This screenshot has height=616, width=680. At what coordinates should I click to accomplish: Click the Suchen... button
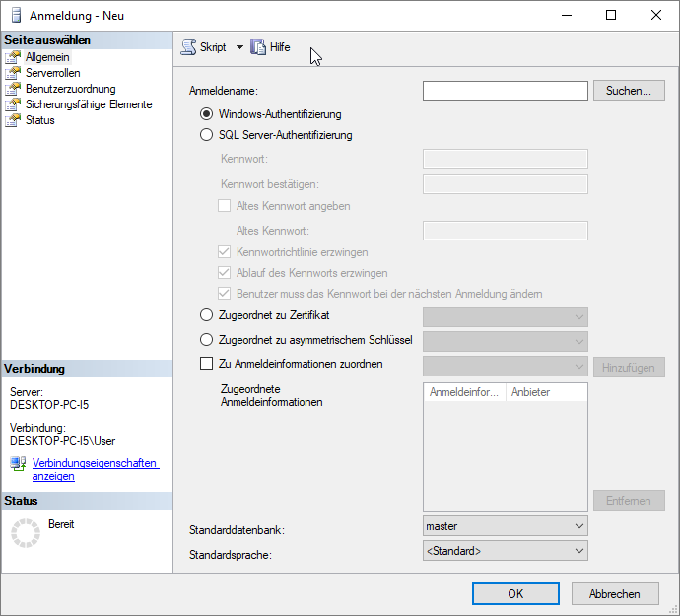click(x=629, y=91)
